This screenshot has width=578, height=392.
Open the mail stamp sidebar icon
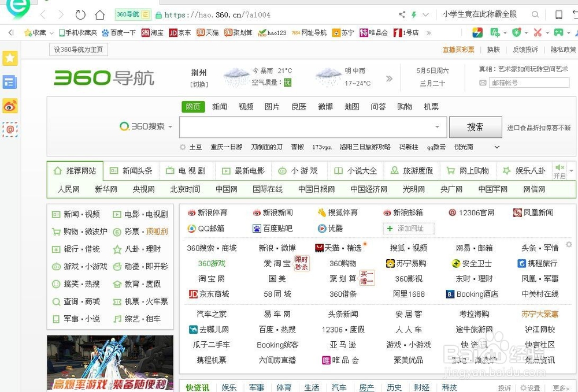coord(10,129)
